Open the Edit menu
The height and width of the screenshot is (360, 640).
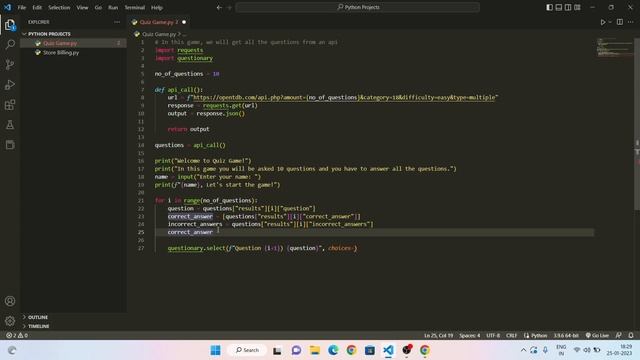pyautogui.click(x=37, y=7)
